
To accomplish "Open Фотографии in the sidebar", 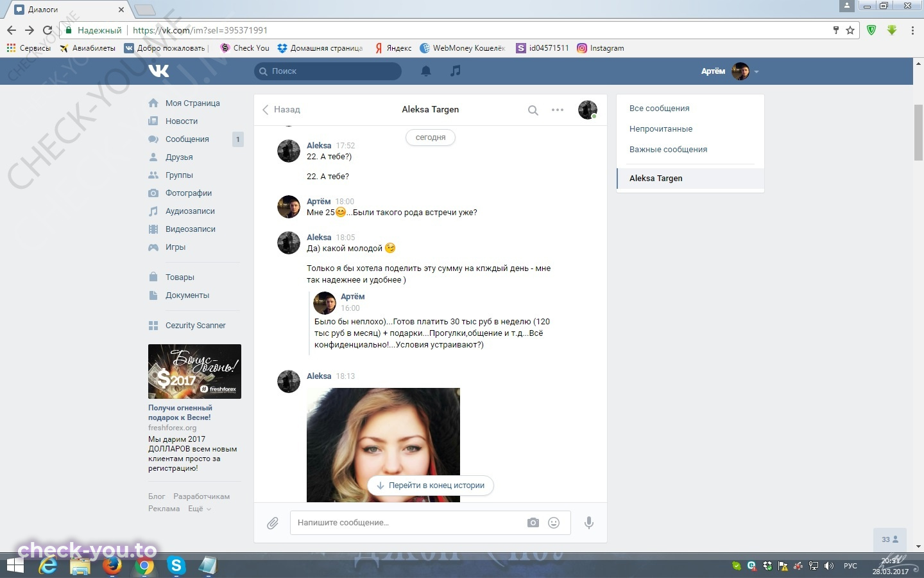I will pyautogui.click(x=188, y=193).
